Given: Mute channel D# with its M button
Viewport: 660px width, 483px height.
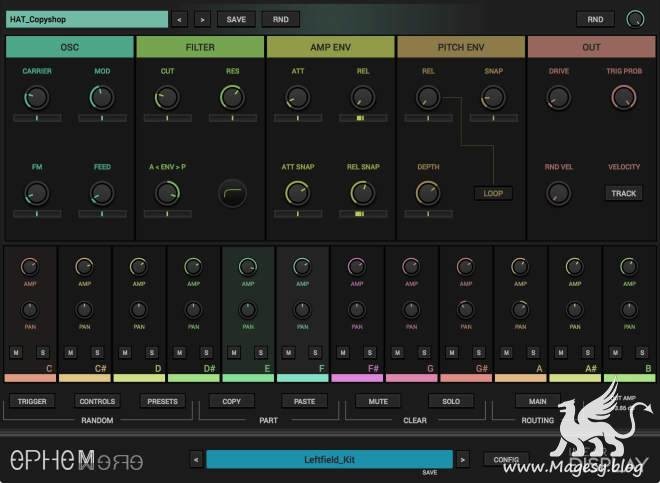Looking at the screenshot, I should 180,352.
